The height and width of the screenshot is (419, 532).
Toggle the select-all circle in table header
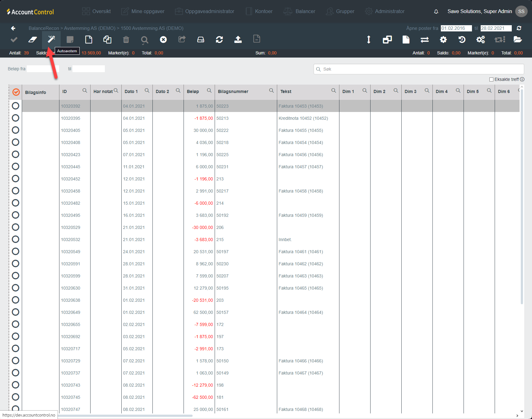(x=16, y=92)
